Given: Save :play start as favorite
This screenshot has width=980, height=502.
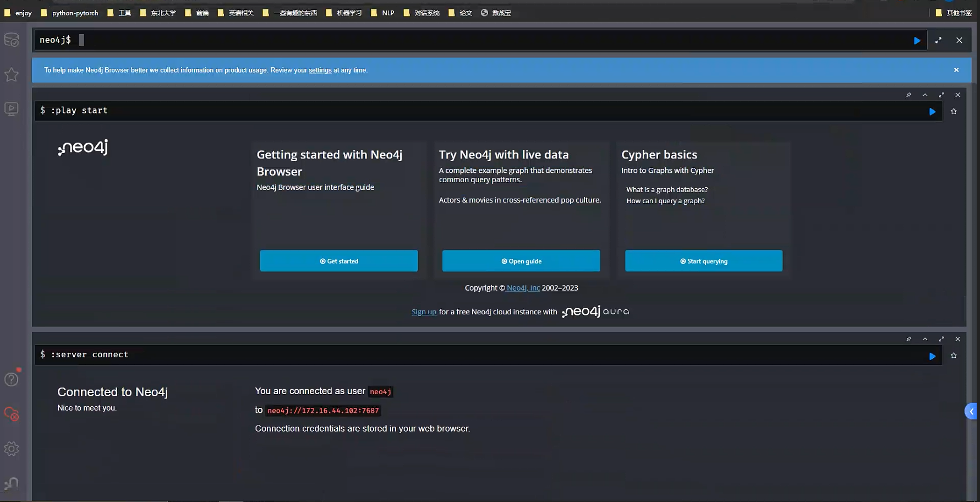Looking at the screenshot, I should point(954,111).
